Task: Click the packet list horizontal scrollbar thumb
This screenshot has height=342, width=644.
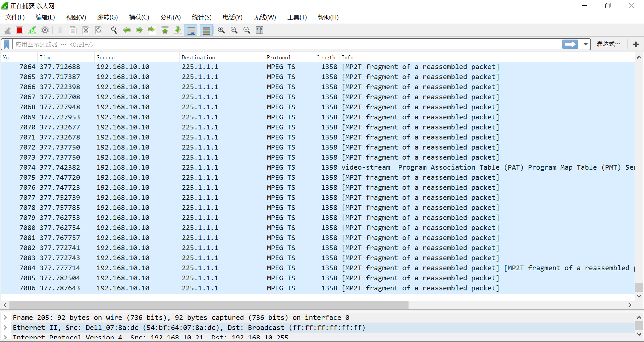Action: [209, 305]
